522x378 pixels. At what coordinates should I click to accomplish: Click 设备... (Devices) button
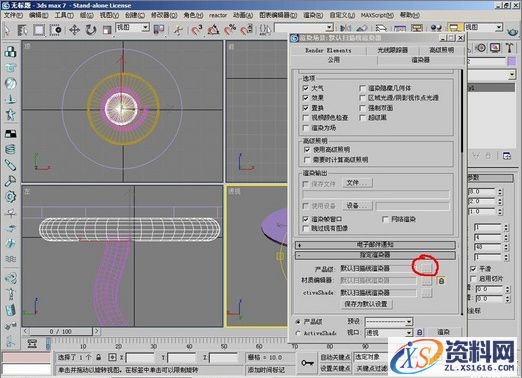coord(357,205)
